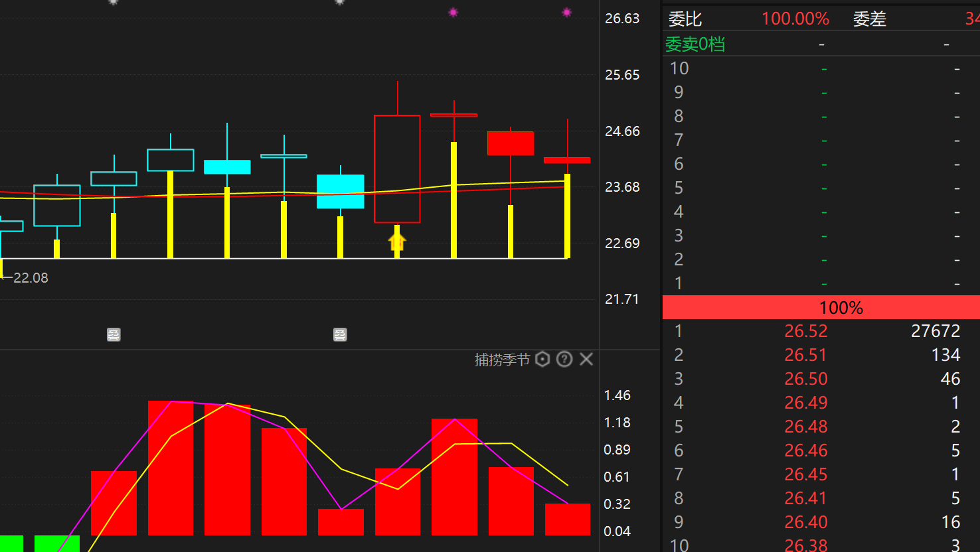This screenshot has height=552, width=980.
Task: Select sell level 6 row number
Action: pos(679,164)
